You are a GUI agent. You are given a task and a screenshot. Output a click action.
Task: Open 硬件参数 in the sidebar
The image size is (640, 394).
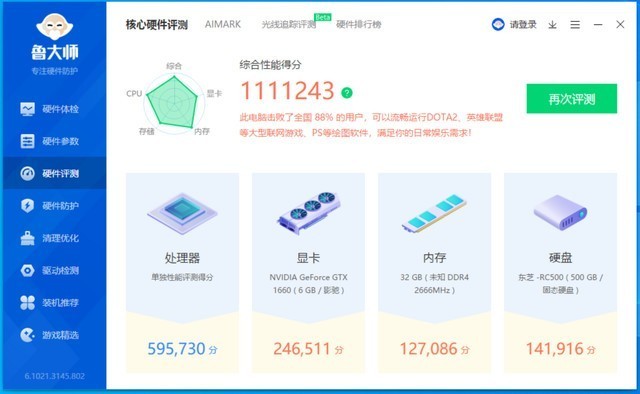coord(54,141)
